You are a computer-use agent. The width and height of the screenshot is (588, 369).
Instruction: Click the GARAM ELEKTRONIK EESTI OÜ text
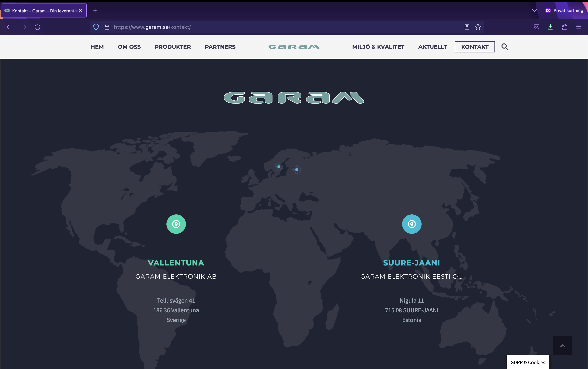pos(412,276)
